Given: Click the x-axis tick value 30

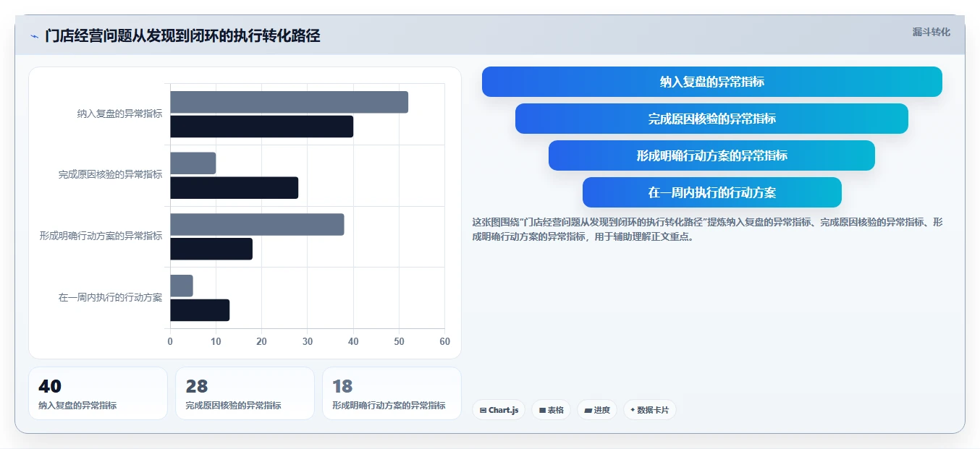Looking at the screenshot, I should pyautogui.click(x=308, y=342).
